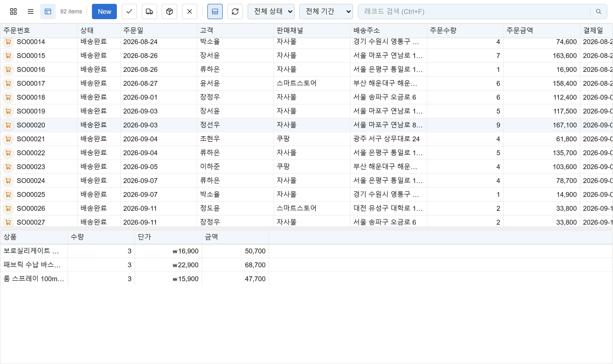The image size is (613, 364).
Task: Sort by 주문일 column header
Action: click(x=159, y=30)
